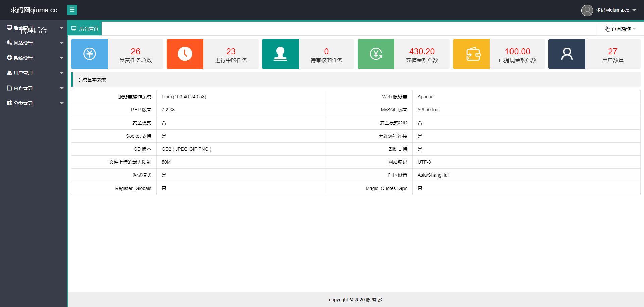
Task: Click the hamburger sidebar toggle button
Action: pyautogui.click(x=72, y=10)
